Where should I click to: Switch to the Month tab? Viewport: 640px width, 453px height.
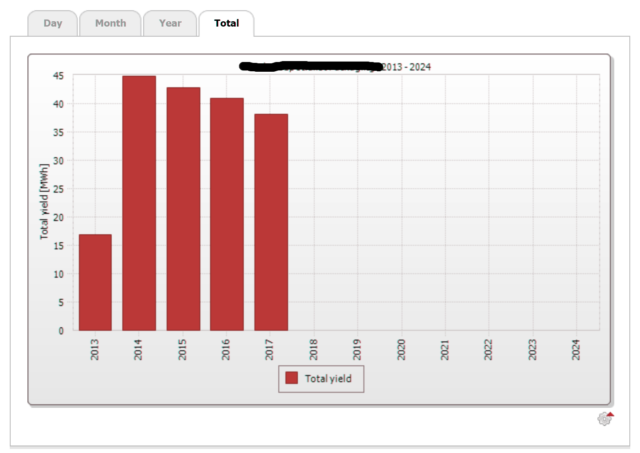coord(110,23)
